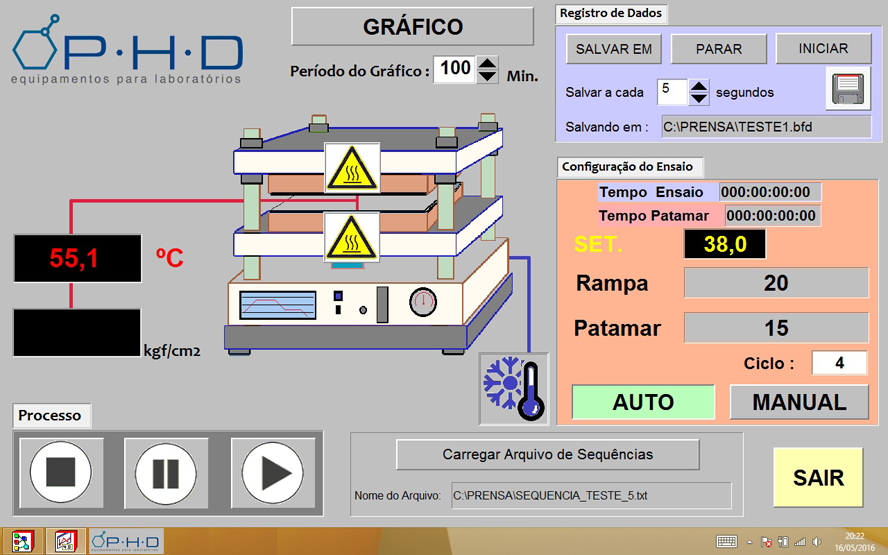Click the SET temperature value field
888x555 pixels.
point(724,244)
